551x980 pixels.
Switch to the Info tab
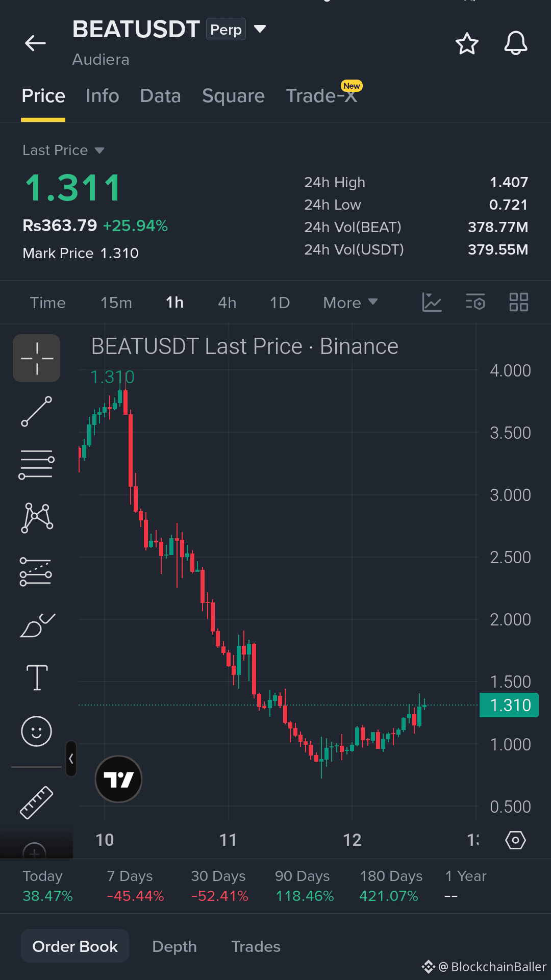pyautogui.click(x=103, y=96)
